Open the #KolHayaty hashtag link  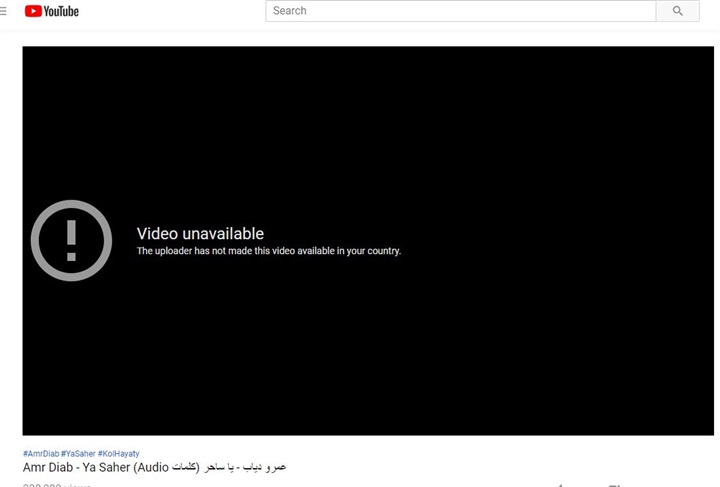click(120, 453)
